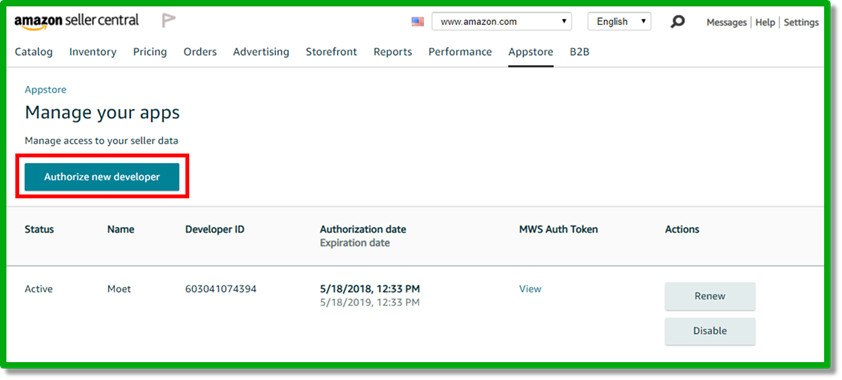Open the www.amazon.com marketplace dropdown
842x380 pixels.
[x=502, y=21]
